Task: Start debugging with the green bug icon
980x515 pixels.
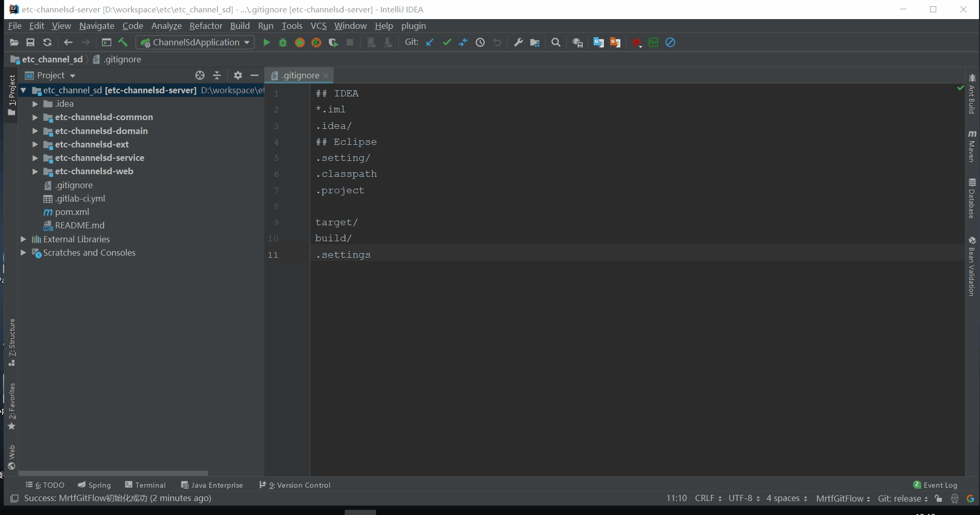Action: point(283,42)
